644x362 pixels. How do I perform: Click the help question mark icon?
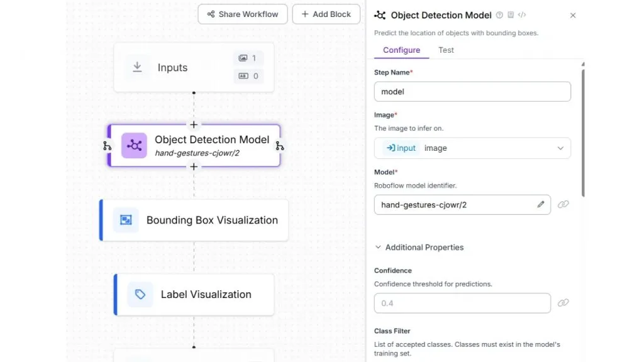499,15
